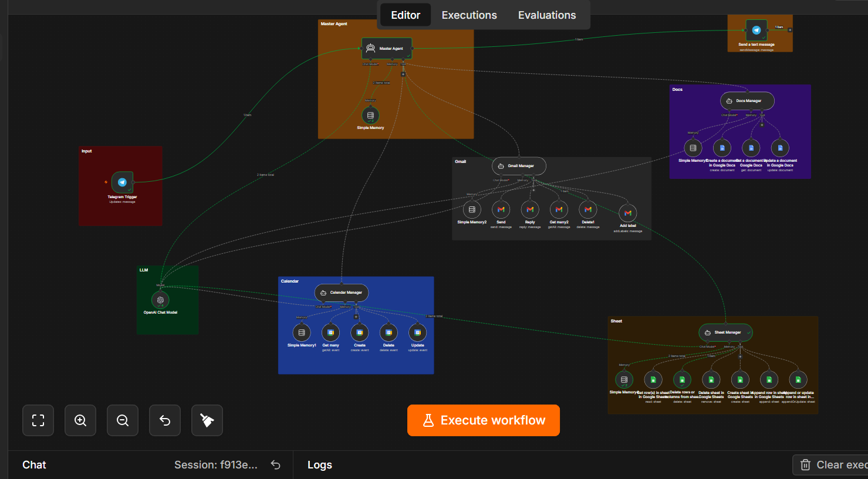Image resolution: width=868 pixels, height=479 pixels.
Task: Select the Add label Gmail node
Action: click(628, 213)
